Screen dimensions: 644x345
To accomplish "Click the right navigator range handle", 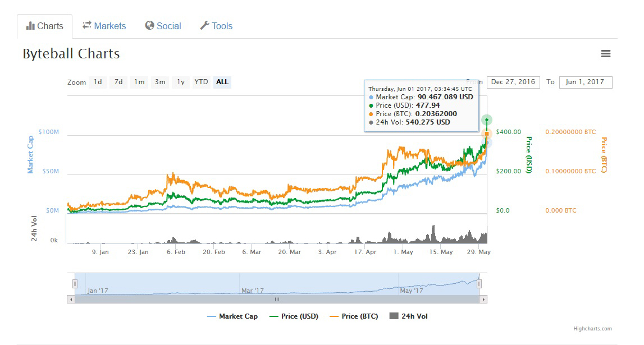I will point(479,284).
